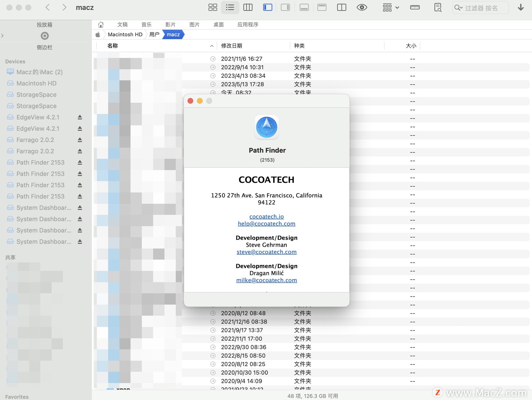
Task: Click the download arrow toolbar icon
Action: [x=521, y=7]
